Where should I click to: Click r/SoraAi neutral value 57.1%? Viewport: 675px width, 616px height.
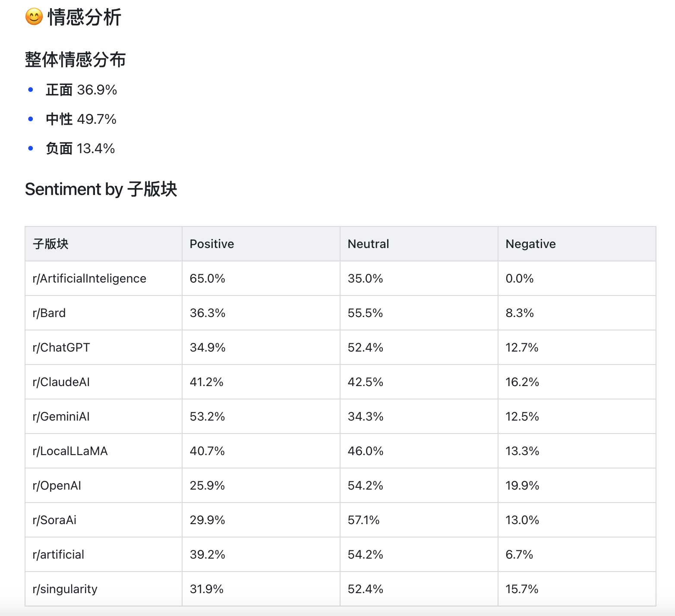coord(363,520)
